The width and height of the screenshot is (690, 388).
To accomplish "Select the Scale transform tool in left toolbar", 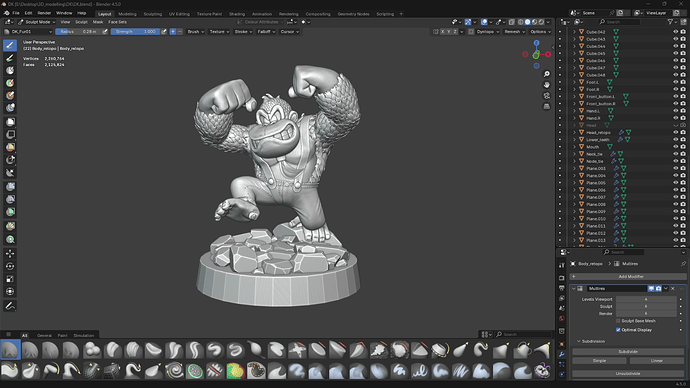I will (x=10, y=279).
